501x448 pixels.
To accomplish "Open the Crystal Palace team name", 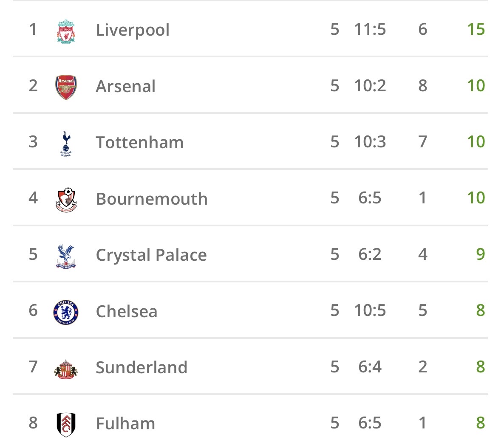I will [151, 255].
